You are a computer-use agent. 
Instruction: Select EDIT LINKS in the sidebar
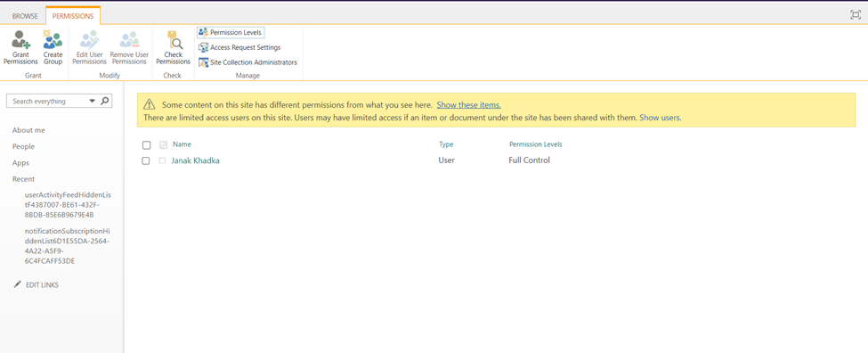pyautogui.click(x=36, y=285)
